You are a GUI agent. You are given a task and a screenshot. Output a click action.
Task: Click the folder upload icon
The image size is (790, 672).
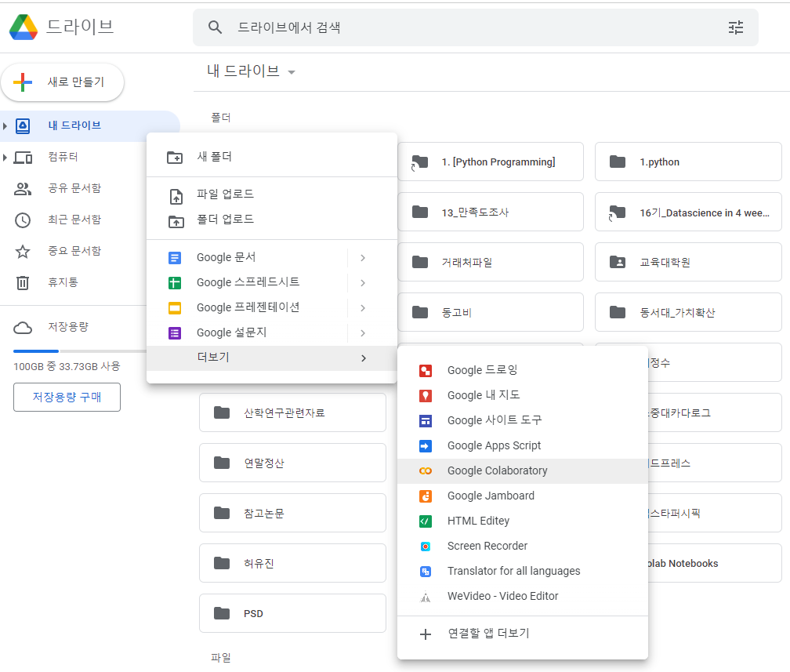[176, 221]
